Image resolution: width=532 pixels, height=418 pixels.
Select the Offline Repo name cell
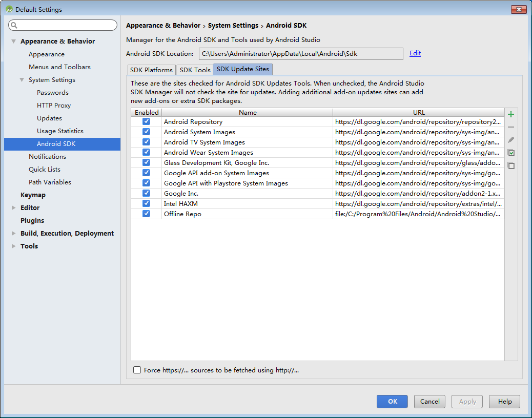click(248, 214)
